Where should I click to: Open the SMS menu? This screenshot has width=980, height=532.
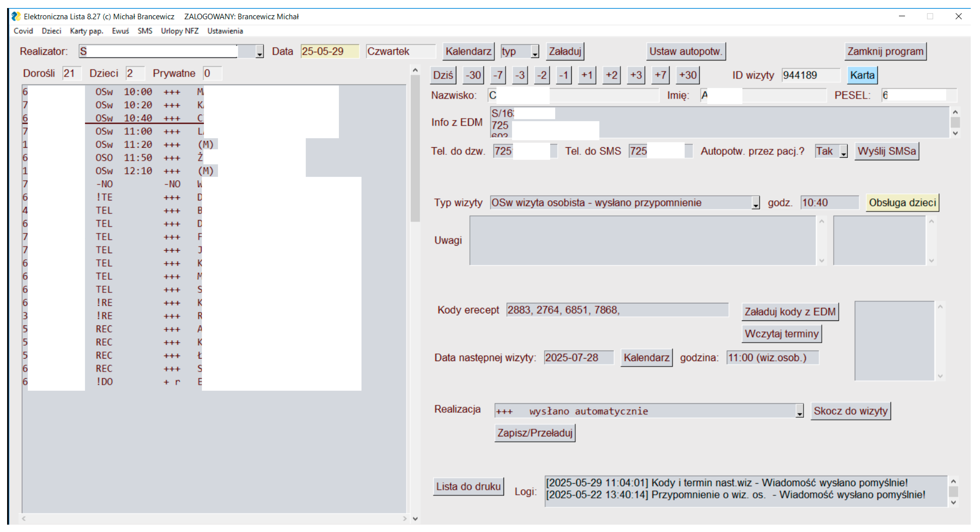point(145,31)
